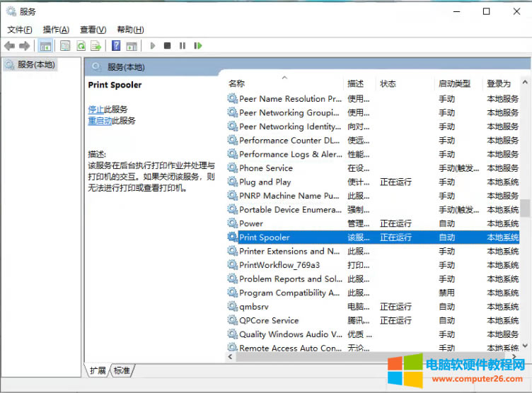Maximize the 服务 window
The width and height of the screenshot is (532, 393).
click(x=486, y=11)
